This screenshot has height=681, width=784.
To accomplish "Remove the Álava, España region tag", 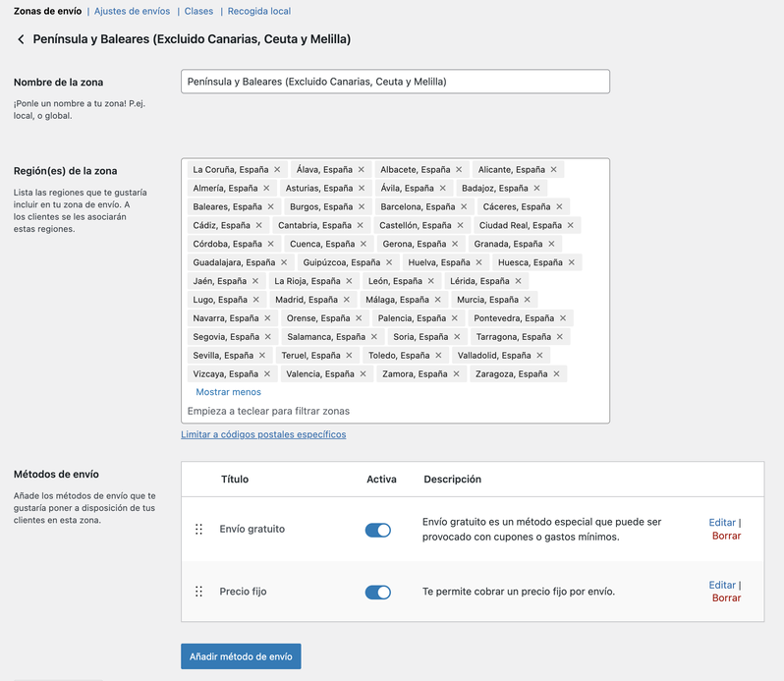I will click(361, 169).
